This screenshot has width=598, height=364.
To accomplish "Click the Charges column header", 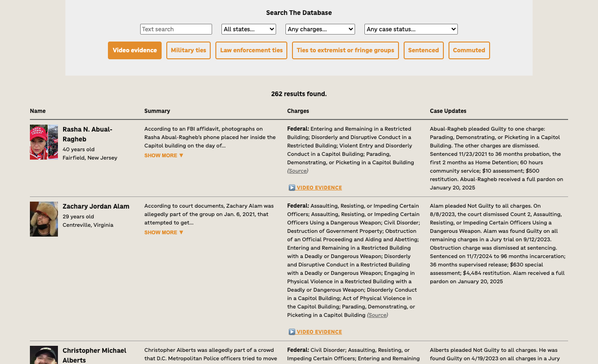I will click(298, 111).
